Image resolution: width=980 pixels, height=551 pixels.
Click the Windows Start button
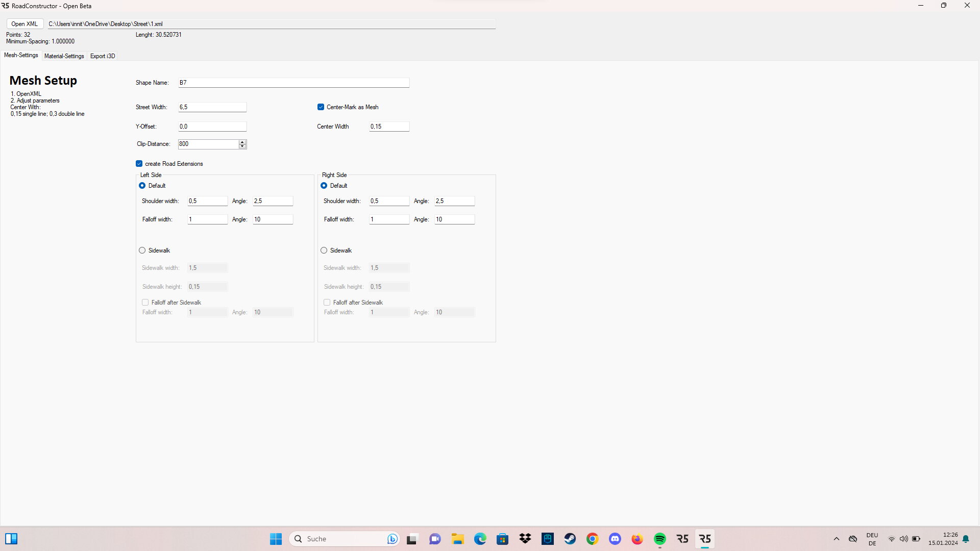coord(276,539)
